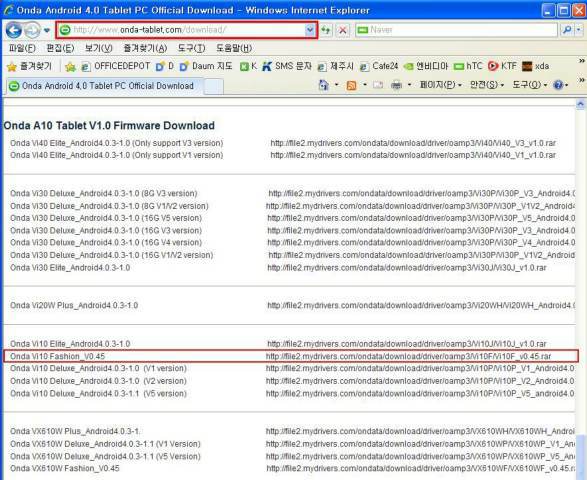Image resolution: width=587 pixels, height=480 pixels.
Task: Click the 즐겨찾기 favorites star button
Action: pos(29,66)
